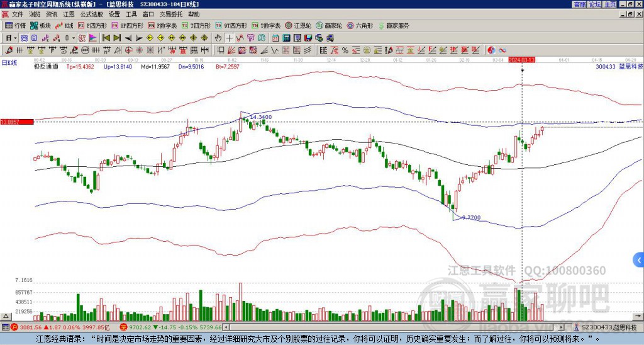Click the yin-yang taiji icon
Image resolution: width=644 pixels, height=345 pixels.
pyautogui.click(x=491, y=50)
